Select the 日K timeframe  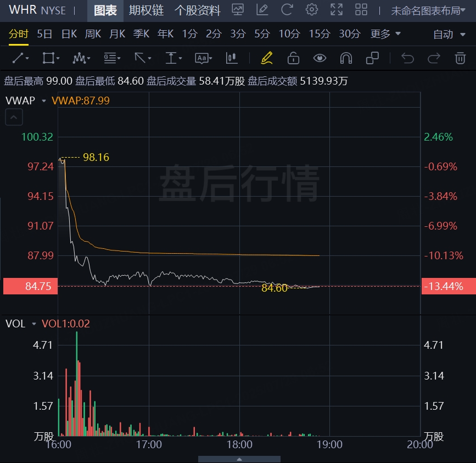[69, 34]
